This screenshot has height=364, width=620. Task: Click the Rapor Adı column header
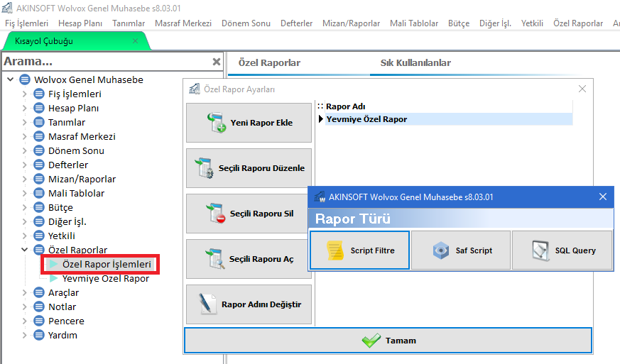[449, 106]
